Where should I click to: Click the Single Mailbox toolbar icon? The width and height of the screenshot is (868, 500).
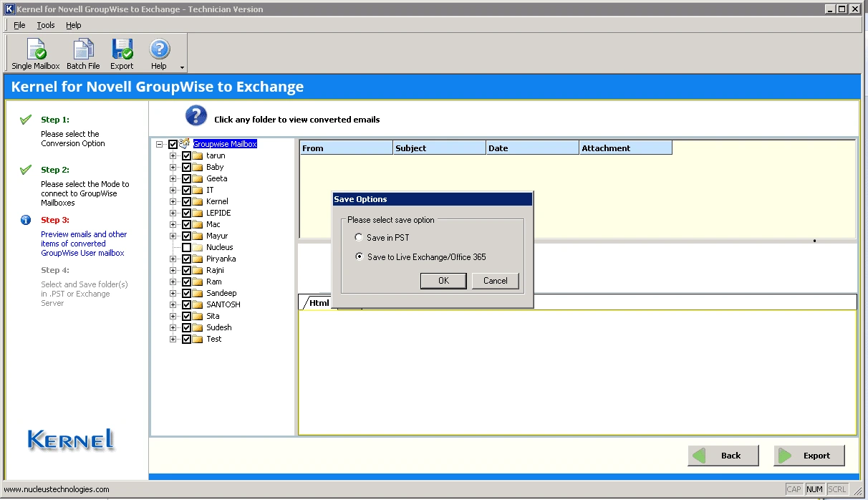(36, 49)
